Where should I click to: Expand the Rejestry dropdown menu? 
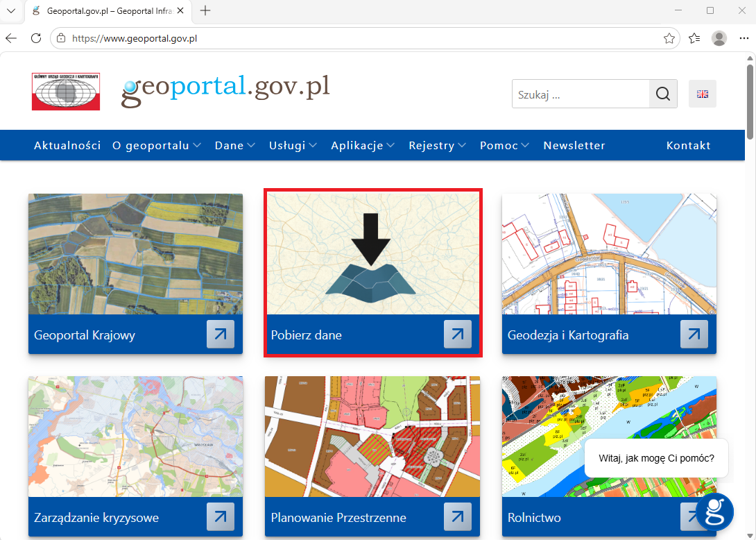[438, 145]
